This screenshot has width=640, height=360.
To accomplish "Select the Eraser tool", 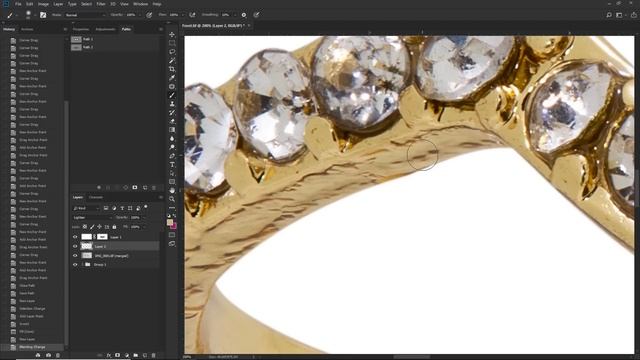I will [172, 121].
